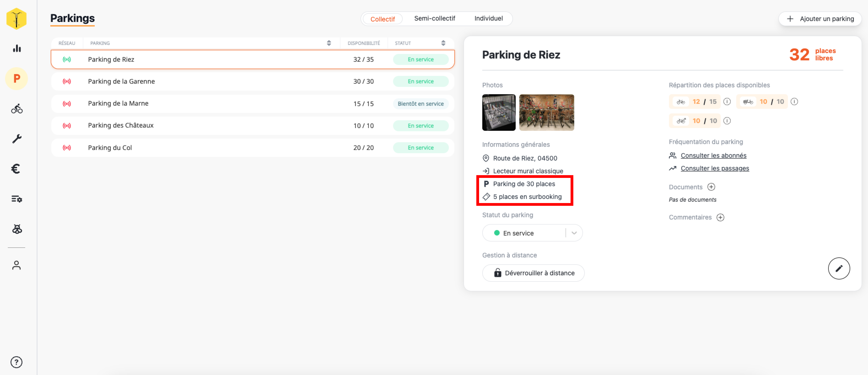Expand the parking status dropdown
The width and height of the screenshot is (868, 375).
click(x=574, y=233)
